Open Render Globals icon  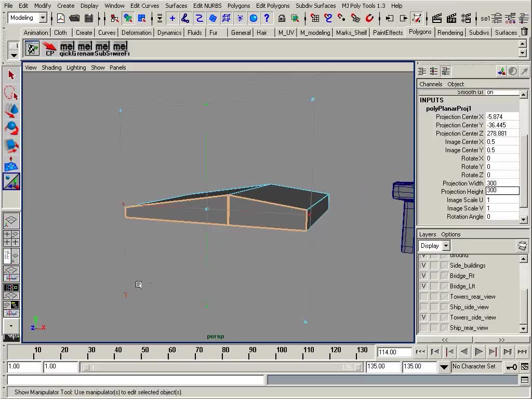pyautogui.click(x=466, y=18)
